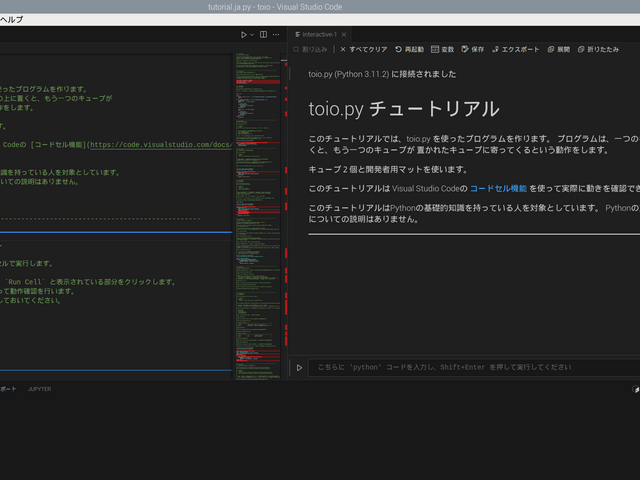Run the typed code with the execute icon
The height and width of the screenshot is (480, 640).
tap(299, 368)
